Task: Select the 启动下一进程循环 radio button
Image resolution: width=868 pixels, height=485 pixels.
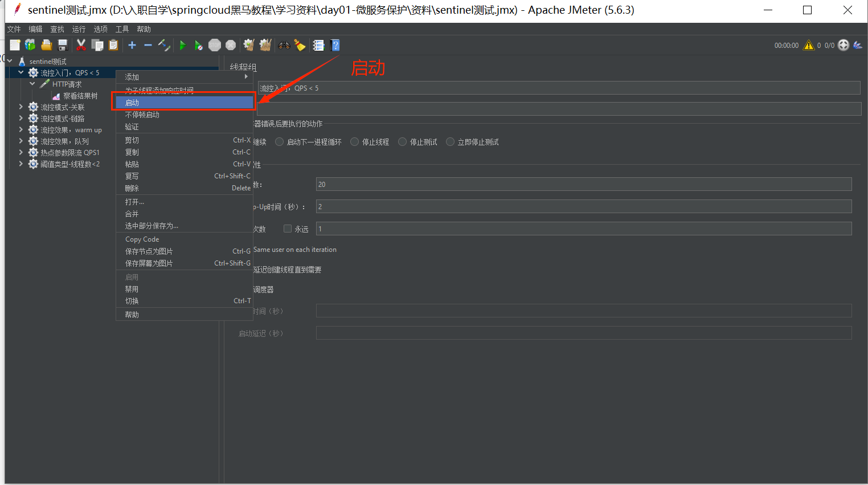Action: tap(279, 142)
